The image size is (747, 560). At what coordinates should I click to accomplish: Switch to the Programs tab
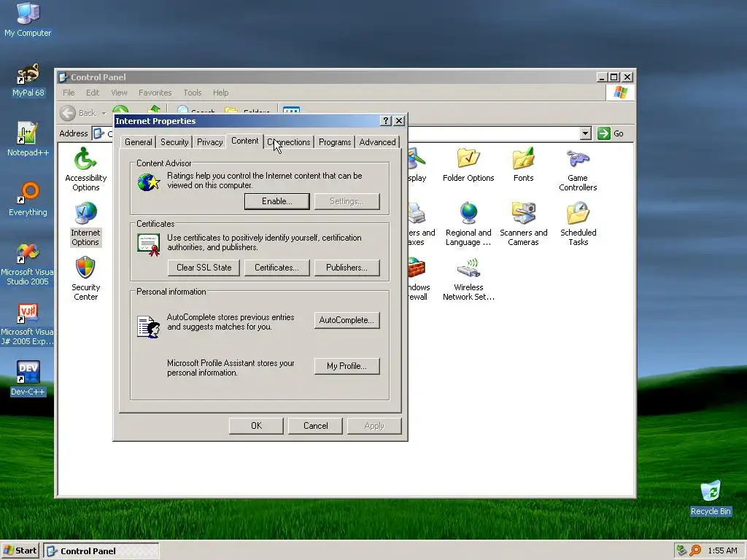tap(335, 142)
